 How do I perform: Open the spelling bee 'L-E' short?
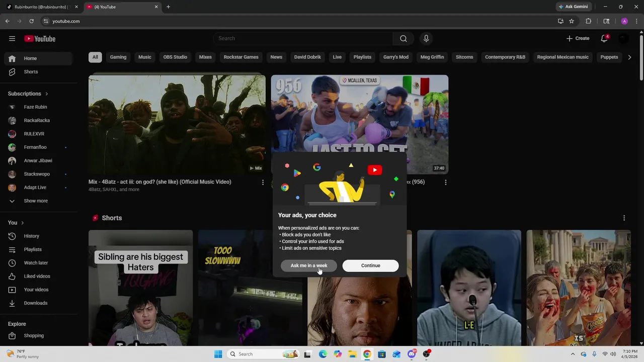point(469,288)
